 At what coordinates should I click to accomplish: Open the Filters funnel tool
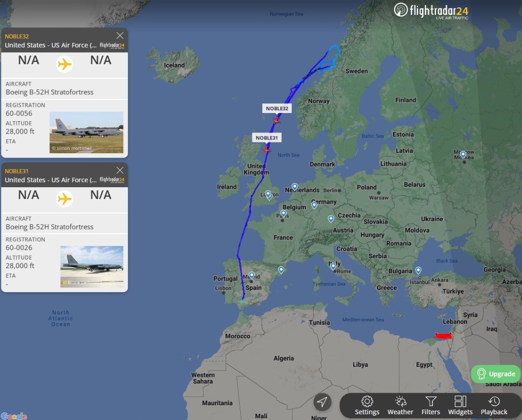pos(430,405)
